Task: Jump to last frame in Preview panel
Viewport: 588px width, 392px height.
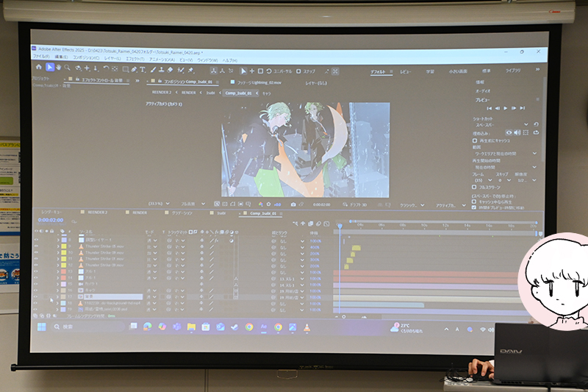Action: click(523, 108)
